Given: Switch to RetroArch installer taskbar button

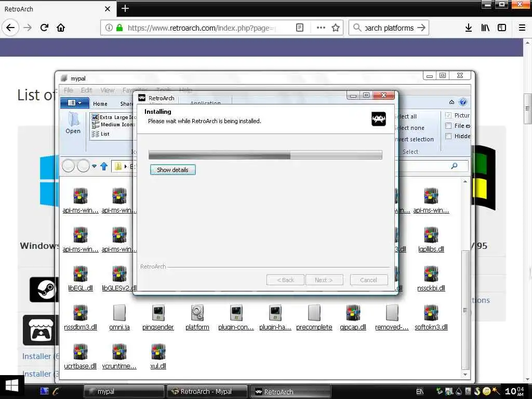Looking at the screenshot, I should point(290,392).
